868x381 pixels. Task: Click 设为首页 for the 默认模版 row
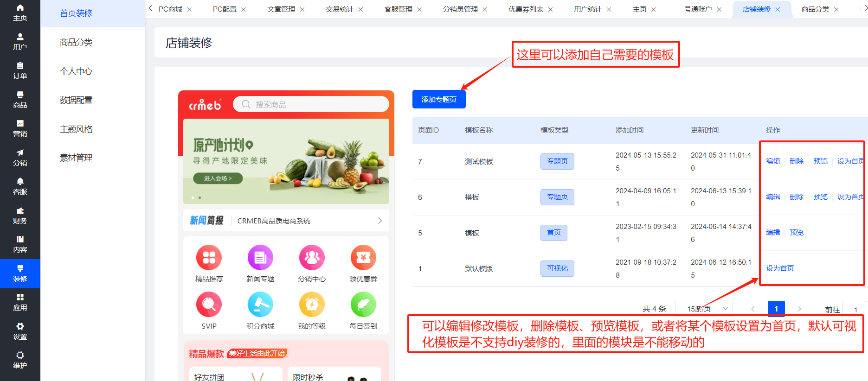[780, 268]
